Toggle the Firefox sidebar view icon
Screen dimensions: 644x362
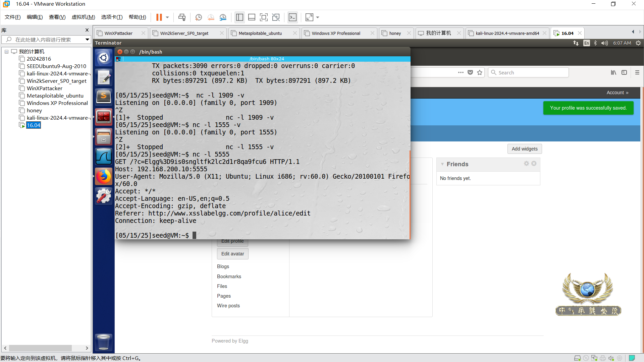pyautogui.click(x=624, y=72)
